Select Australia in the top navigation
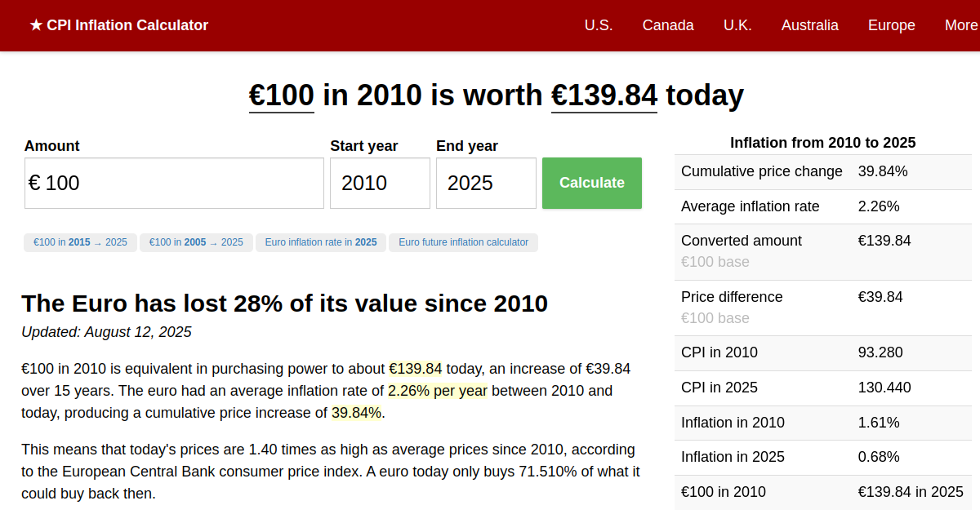The image size is (980, 514). pyautogui.click(x=809, y=25)
